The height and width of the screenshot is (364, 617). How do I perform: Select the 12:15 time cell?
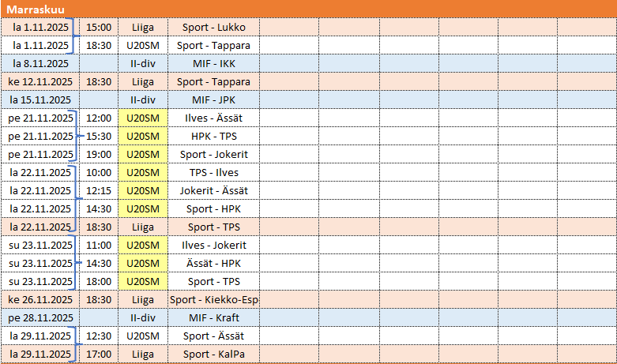(x=99, y=190)
